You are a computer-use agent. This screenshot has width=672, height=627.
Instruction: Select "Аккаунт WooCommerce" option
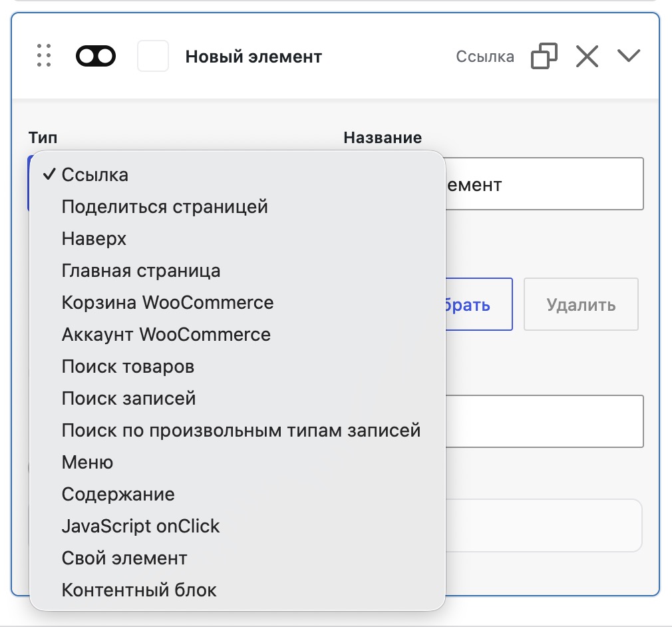[x=238, y=335]
